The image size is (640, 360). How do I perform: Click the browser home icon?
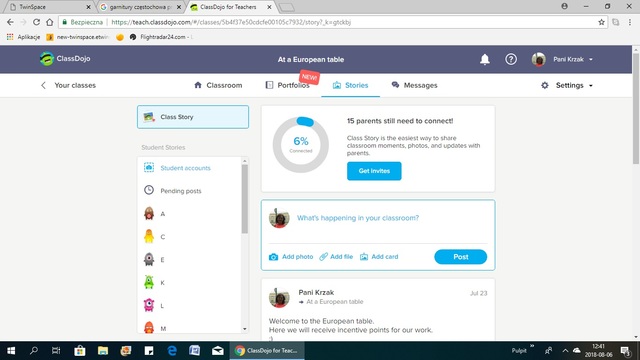[x=49, y=22]
